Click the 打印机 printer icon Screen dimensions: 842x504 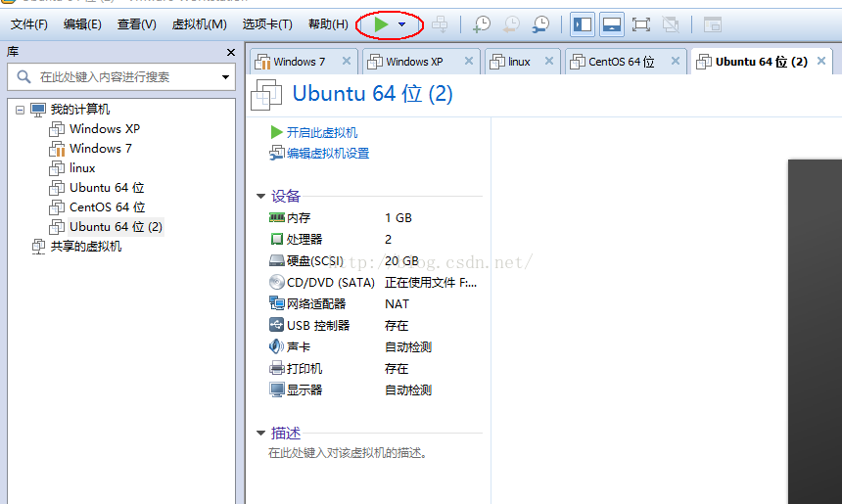[276, 368]
